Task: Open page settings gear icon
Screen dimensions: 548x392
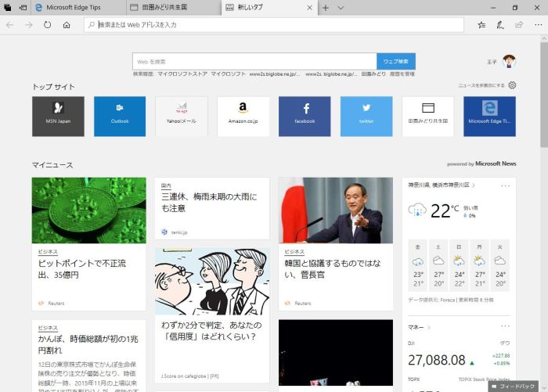Action: point(512,85)
